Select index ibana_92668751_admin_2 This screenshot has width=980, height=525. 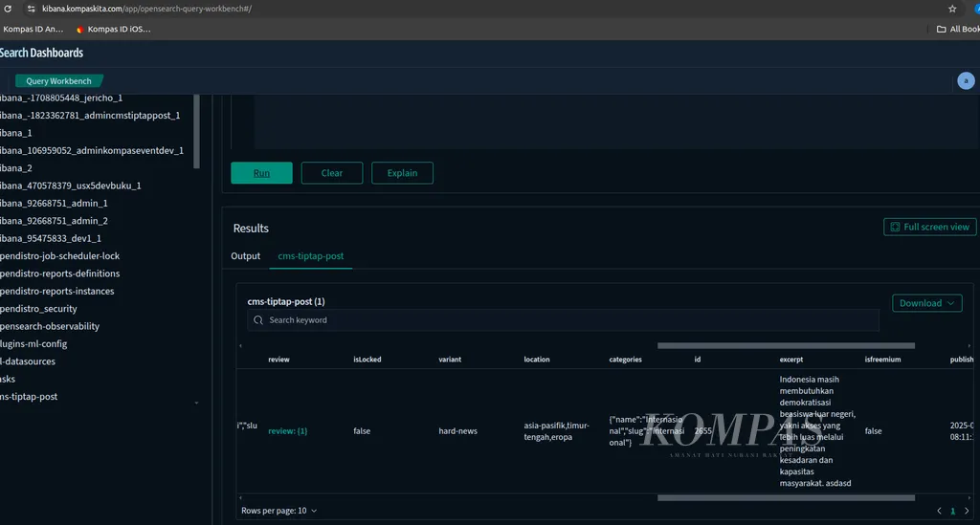tap(54, 220)
